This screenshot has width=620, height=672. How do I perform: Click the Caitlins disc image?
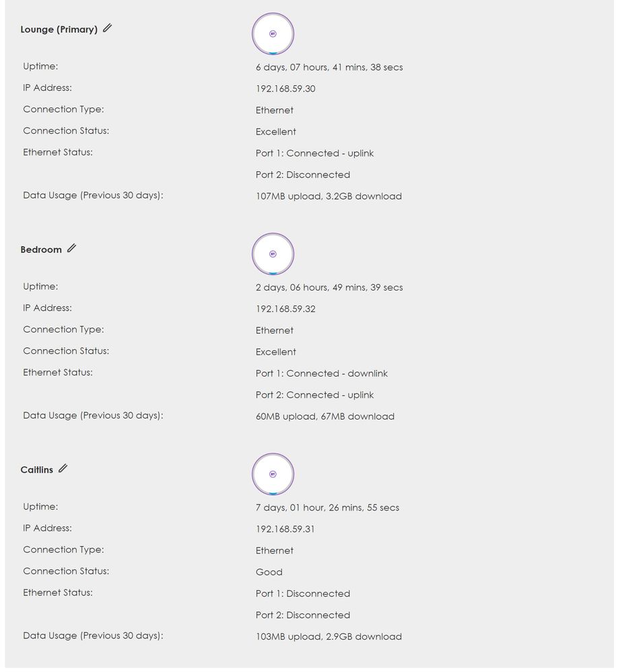(273, 474)
